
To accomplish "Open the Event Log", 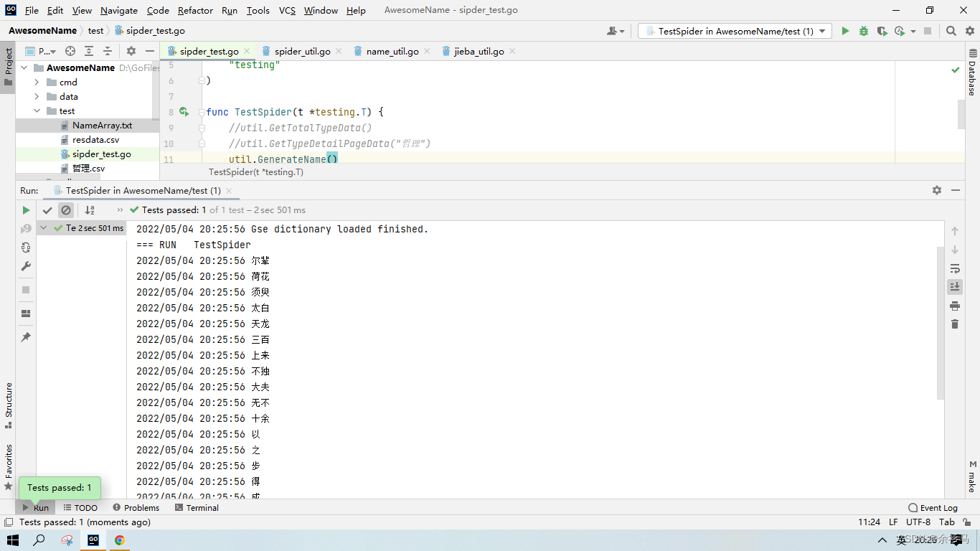I will (933, 507).
